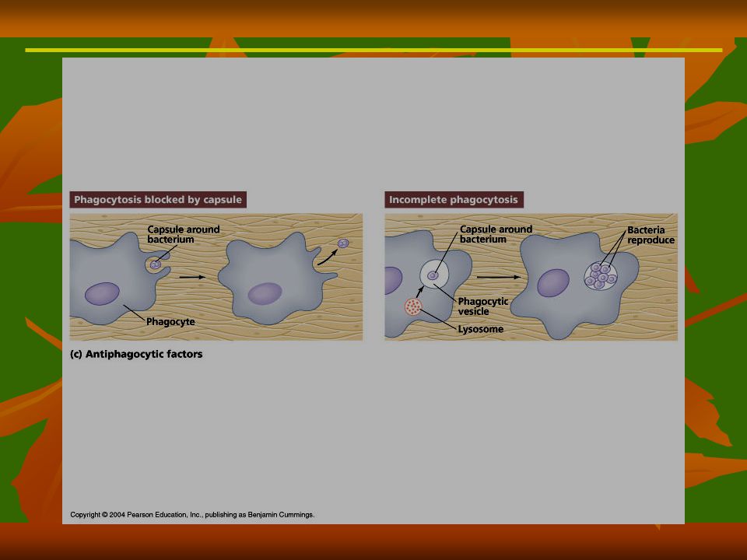This screenshot has width=747, height=560.
Task: Click 'Capsule around bacterium' label in right diagram
Action: coord(496,234)
